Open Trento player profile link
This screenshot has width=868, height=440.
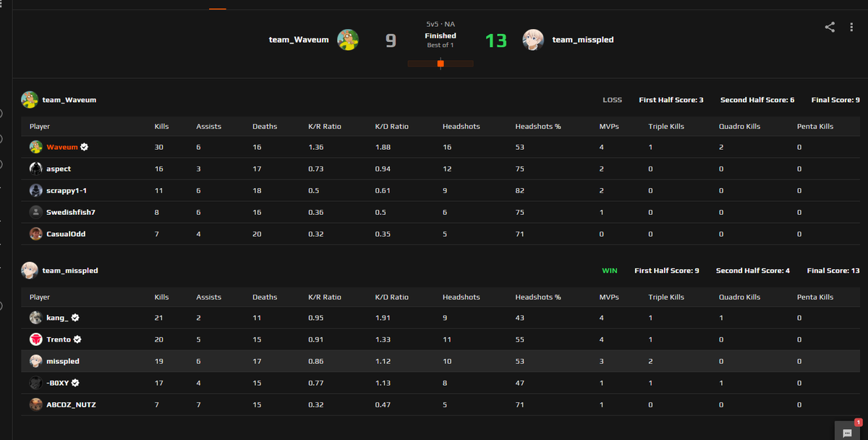(x=59, y=339)
